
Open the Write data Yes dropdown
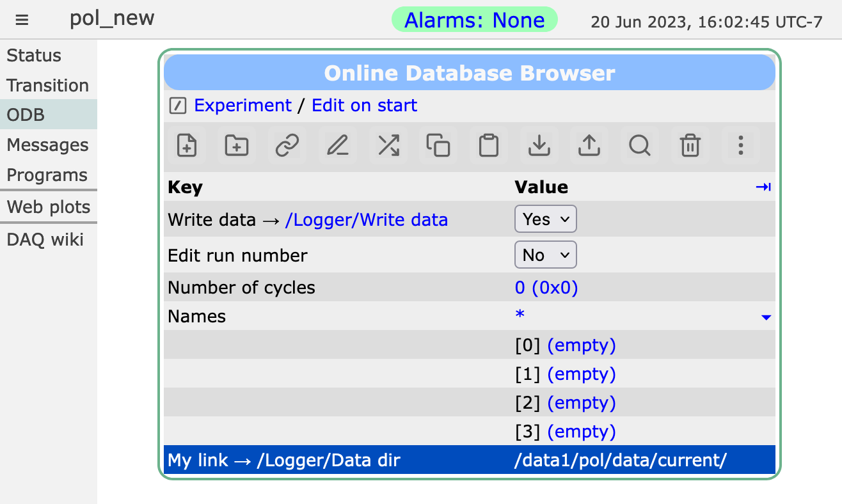[546, 219]
